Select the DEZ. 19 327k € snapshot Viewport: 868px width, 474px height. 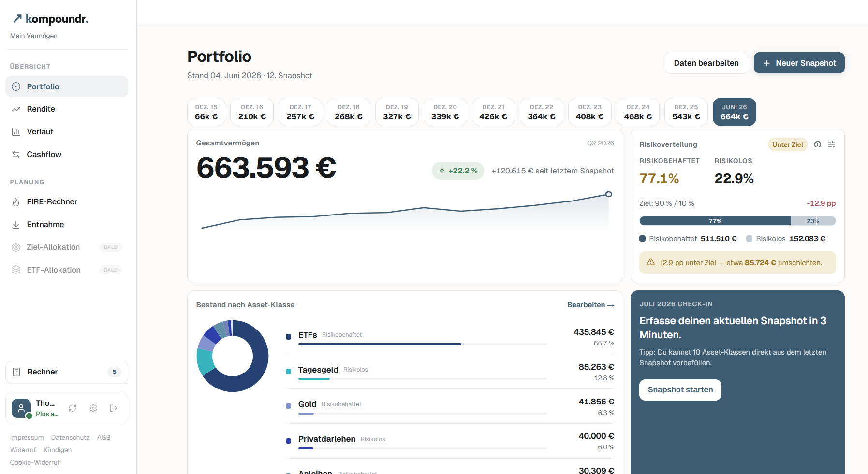pyautogui.click(x=397, y=112)
